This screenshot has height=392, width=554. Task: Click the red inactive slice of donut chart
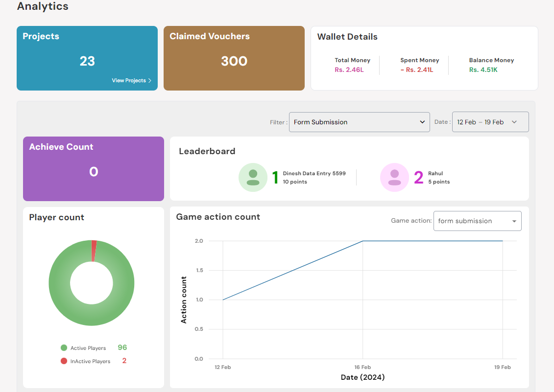pos(94,251)
